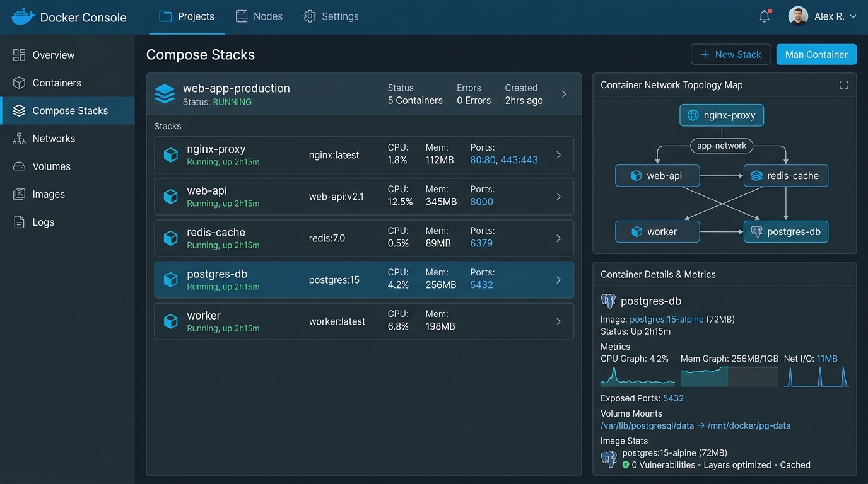
Task: Open the notifications bell
Action: 765,16
